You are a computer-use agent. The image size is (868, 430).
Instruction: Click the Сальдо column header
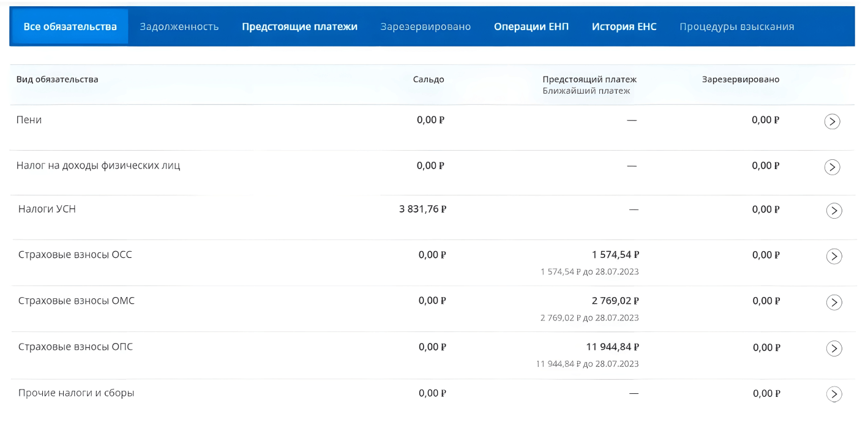point(428,79)
